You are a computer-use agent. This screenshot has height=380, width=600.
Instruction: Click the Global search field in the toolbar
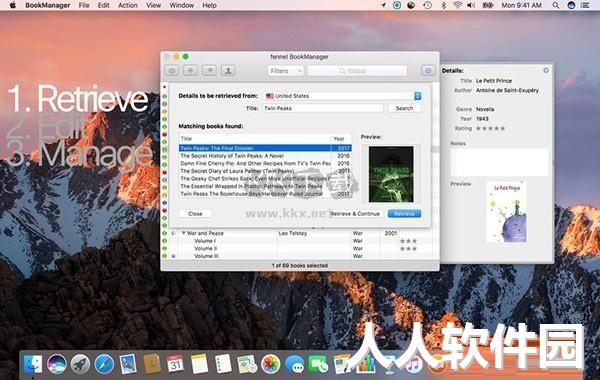[357, 71]
